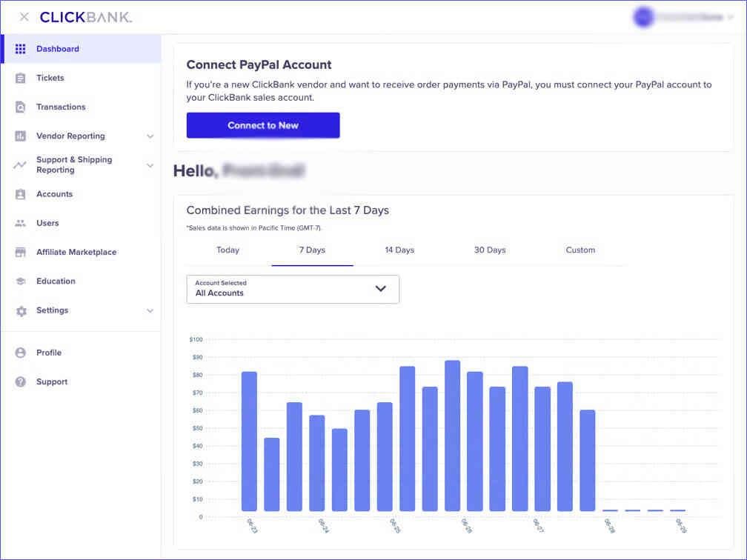Open the Support section
Viewport: 747px width, 560px height.
point(51,381)
